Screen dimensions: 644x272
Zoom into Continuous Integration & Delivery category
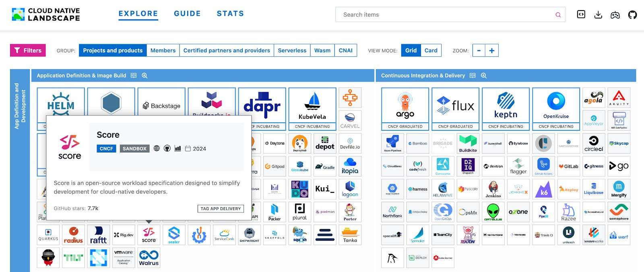point(483,76)
